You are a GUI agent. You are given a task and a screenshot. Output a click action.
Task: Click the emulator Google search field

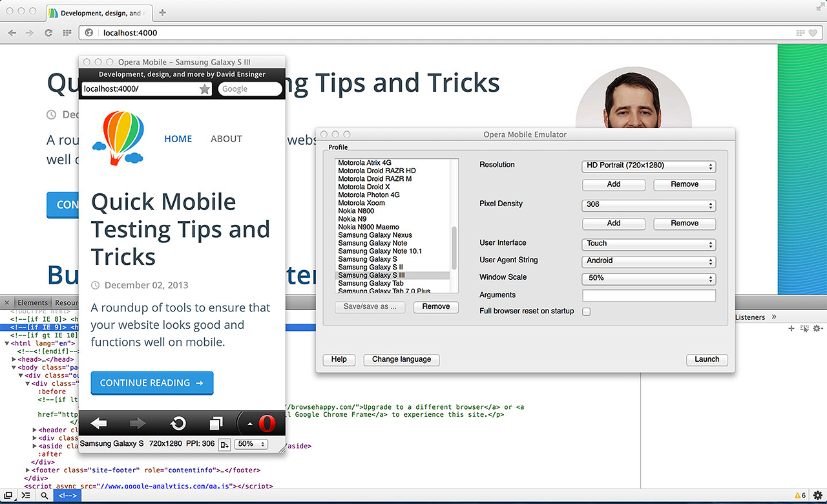pyautogui.click(x=249, y=89)
